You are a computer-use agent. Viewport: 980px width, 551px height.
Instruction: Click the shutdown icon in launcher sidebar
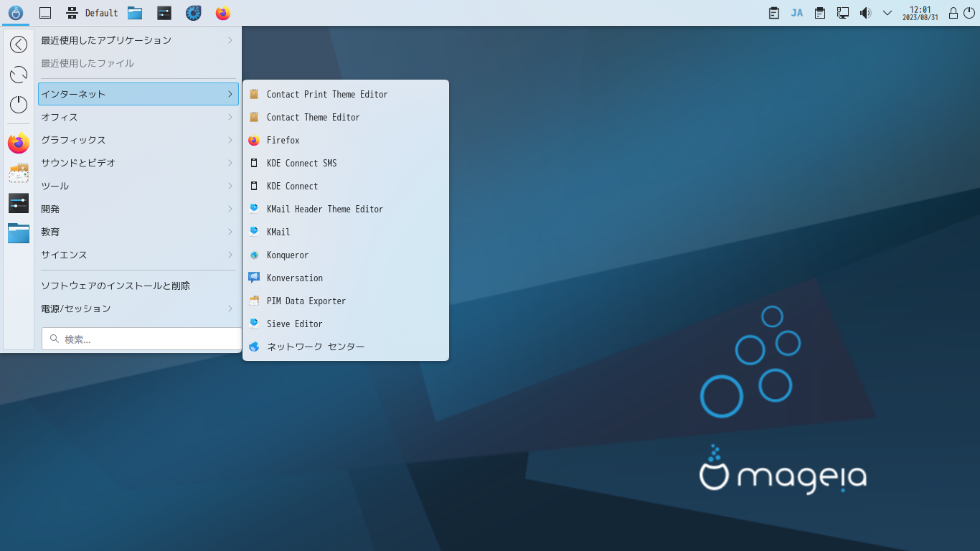pyautogui.click(x=19, y=105)
